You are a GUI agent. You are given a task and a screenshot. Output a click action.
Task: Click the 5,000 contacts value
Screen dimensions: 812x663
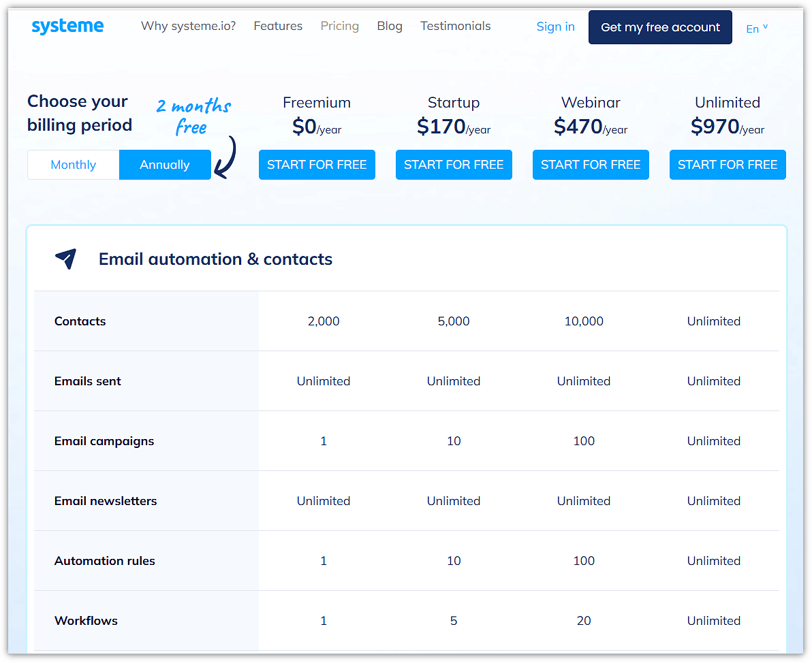pos(454,321)
